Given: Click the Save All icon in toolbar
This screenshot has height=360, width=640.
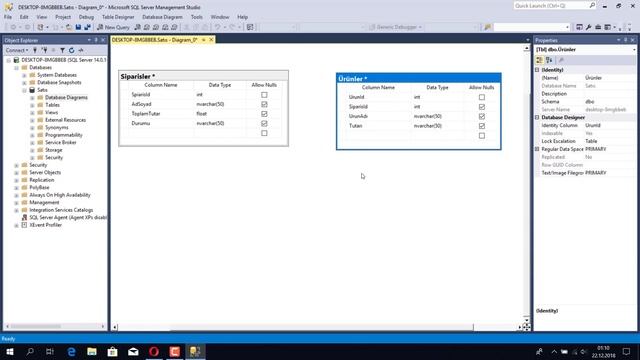Looking at the screenshot, I should pyautogui.click(x=87, y=27).
